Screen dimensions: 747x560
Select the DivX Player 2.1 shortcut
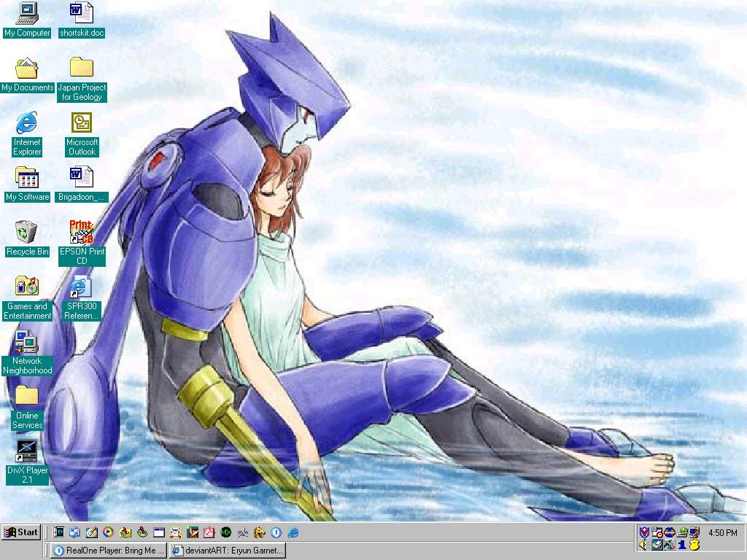[27, 462]
